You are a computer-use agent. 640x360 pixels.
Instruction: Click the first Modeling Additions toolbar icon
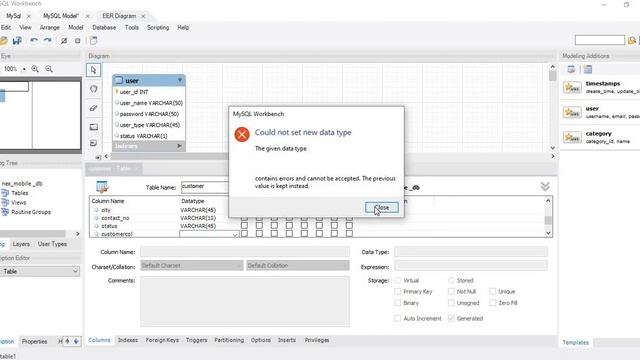point(571,69)
